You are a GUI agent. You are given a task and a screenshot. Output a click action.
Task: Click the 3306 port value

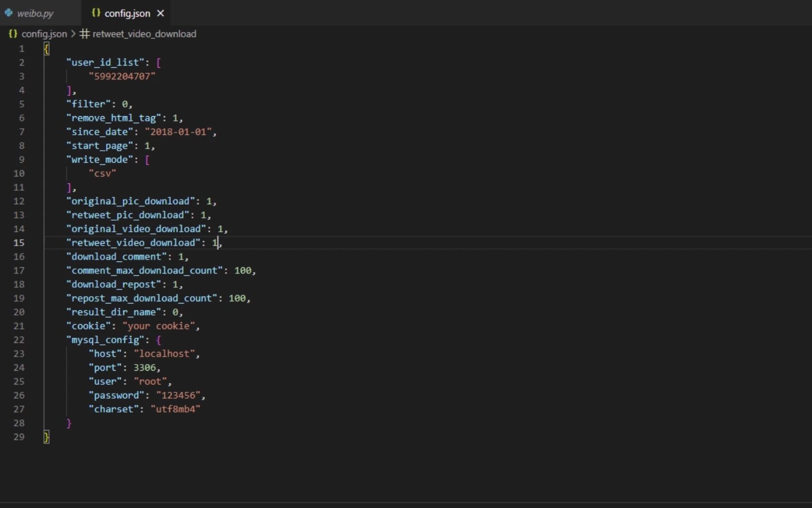tap(144, 368)
